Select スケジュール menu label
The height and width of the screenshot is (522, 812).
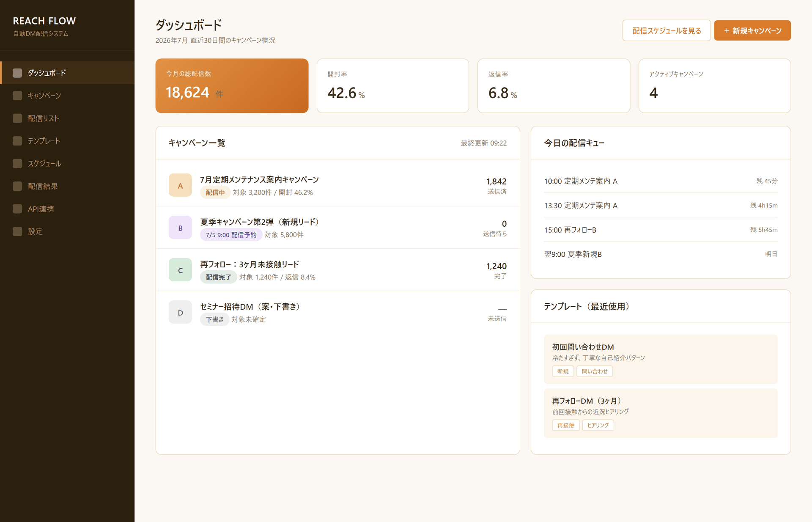pyautogui.click(x=45, y=163)
